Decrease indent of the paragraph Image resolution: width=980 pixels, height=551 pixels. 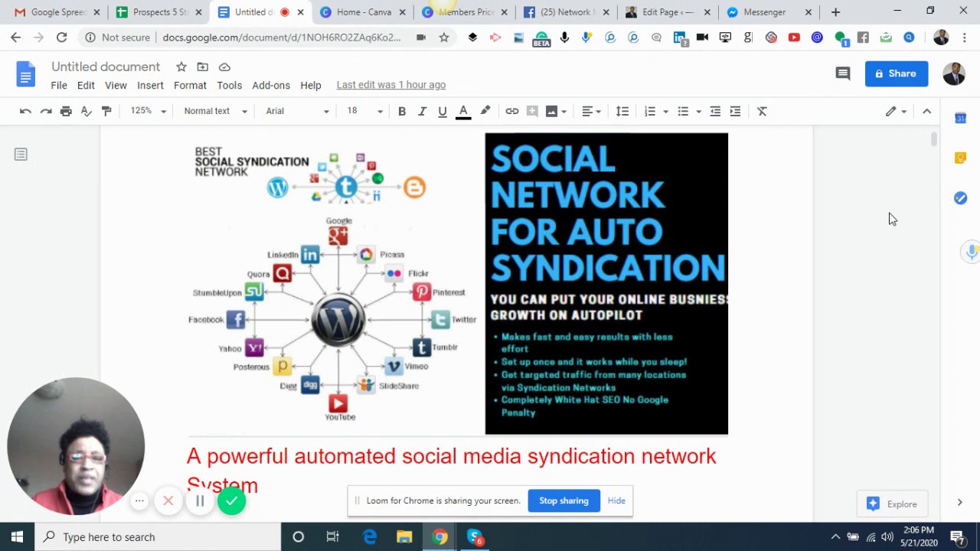click(x=715, y=111)
